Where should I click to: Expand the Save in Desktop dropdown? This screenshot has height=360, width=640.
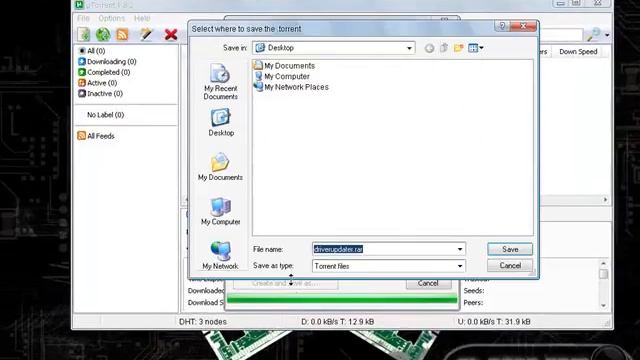[409, 48]
